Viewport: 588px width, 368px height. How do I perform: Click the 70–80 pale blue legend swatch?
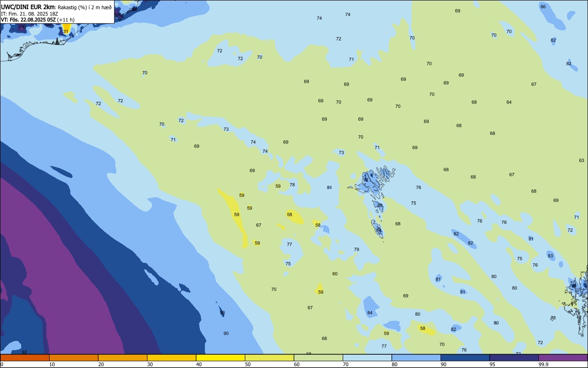(367, 357)
